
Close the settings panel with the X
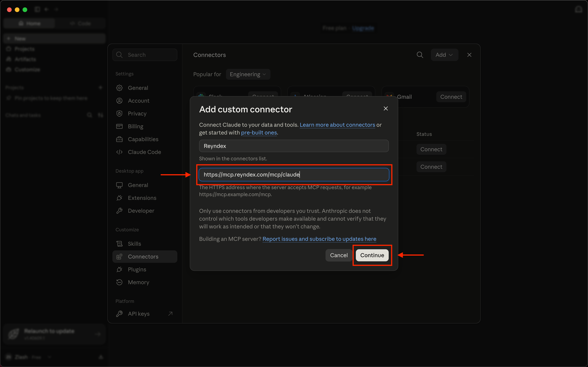click(469, 55)
